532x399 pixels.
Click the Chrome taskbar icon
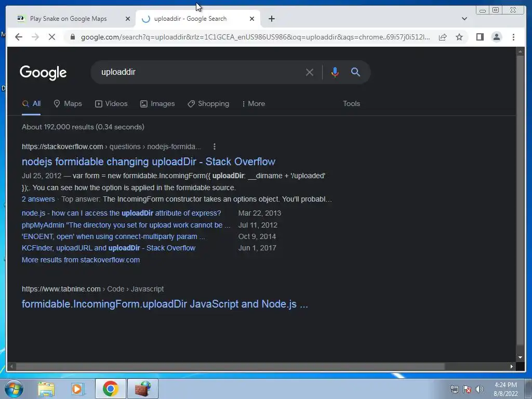(111, 389)
